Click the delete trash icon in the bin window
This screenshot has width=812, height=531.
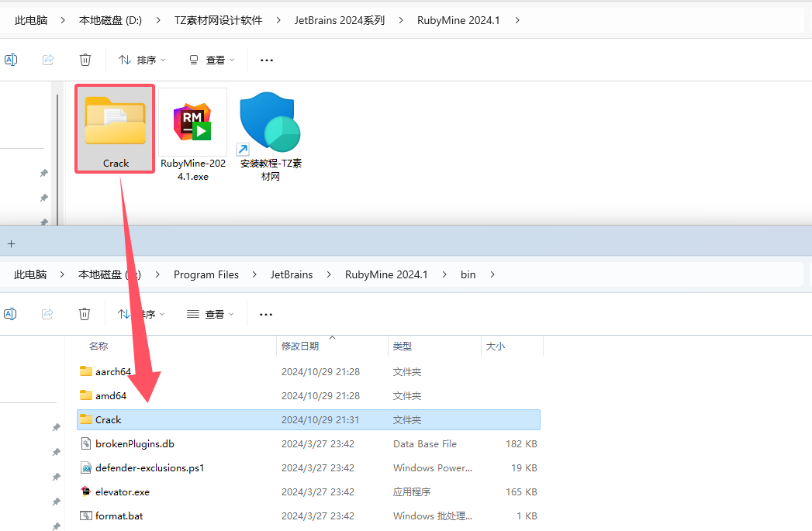[85, 314]
